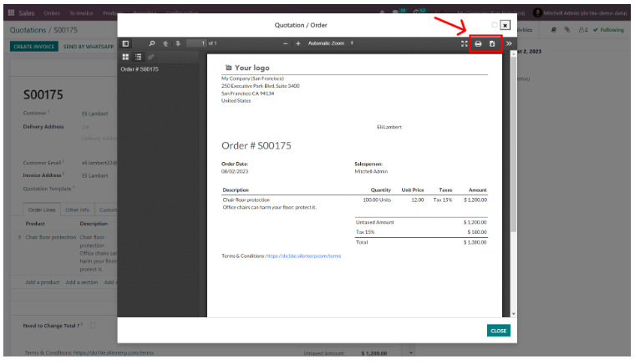This screenshot has height=364, width=635.
Task: Select the Order Lines tab
Action: click(41, 210)
